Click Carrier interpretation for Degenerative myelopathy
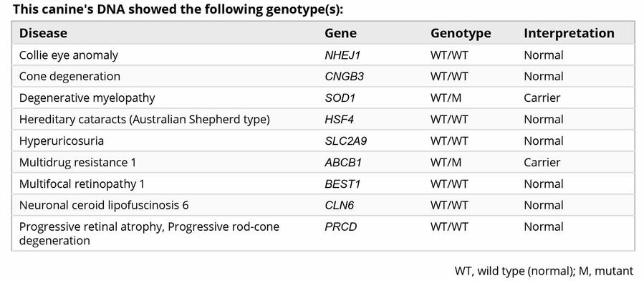644x281 pixels. (x=542, y=97)
